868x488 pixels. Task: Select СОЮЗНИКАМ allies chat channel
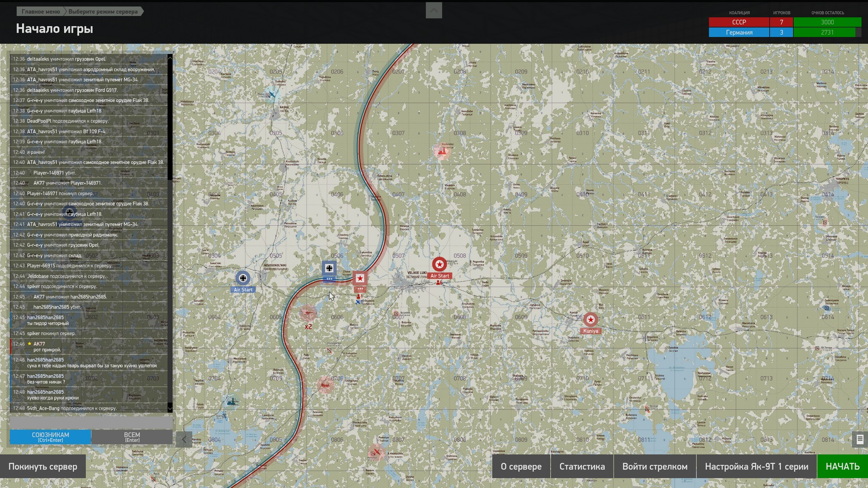tap(50, 437)
